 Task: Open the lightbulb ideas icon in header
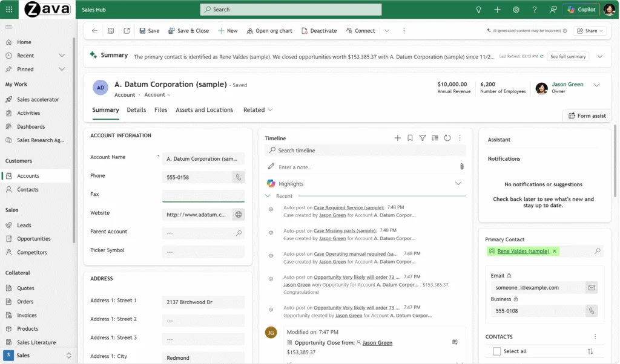pyautogui.click(x=478, y=10)
